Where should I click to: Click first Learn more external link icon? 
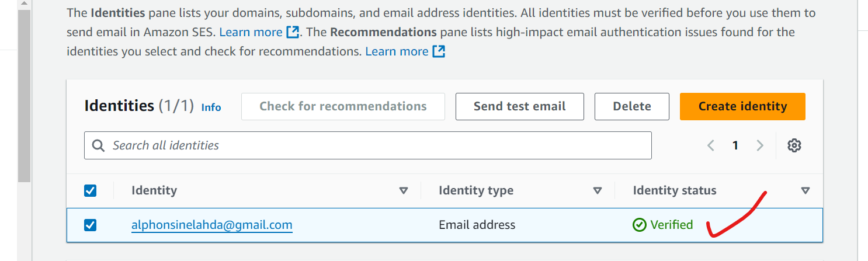pyautogui.click(x=293, y=32)
